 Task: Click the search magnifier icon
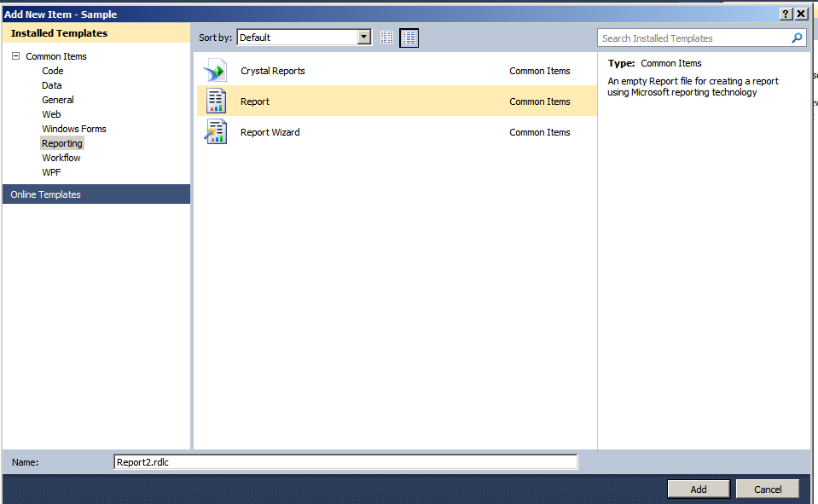click(797, 38)
